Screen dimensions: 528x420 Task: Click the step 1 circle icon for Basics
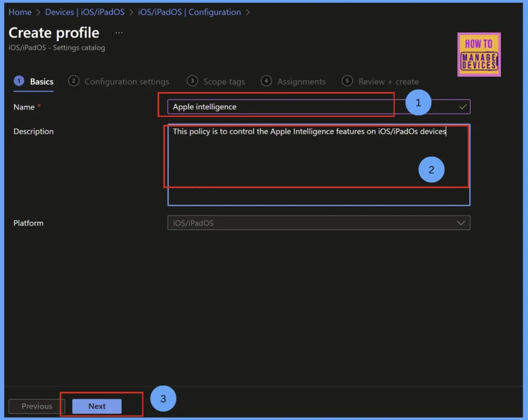(x=19, y=81)
